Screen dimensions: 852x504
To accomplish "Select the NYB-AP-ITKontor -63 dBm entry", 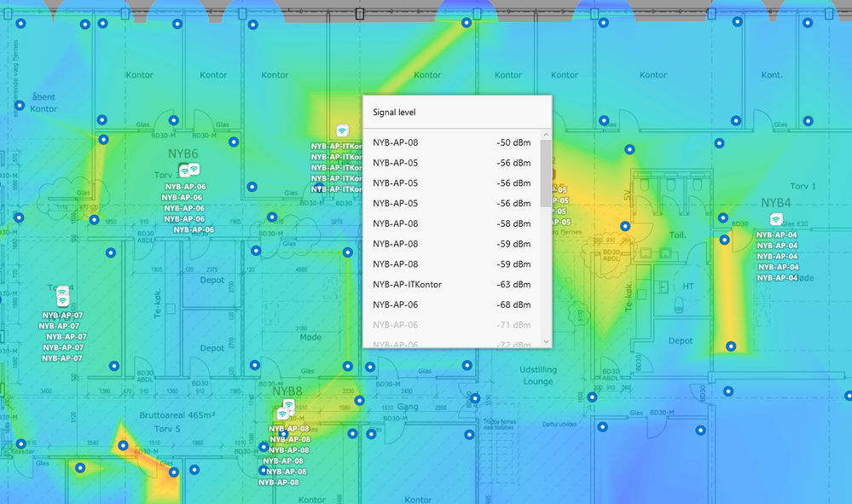I will pos(452,285).
